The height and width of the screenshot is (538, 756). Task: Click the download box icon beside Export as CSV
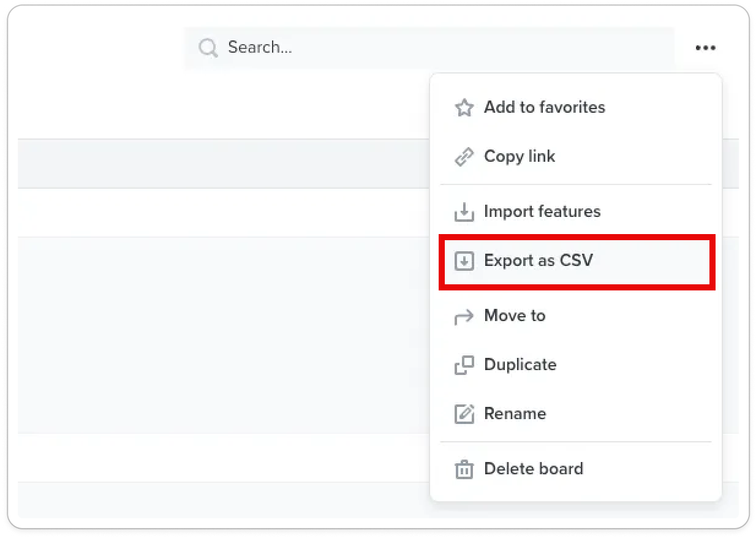point(464,261)
